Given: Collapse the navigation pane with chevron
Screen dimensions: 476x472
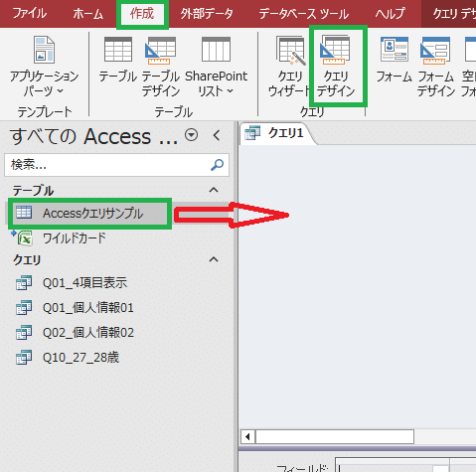Looking at the screenshot, I should click(x=217, y=135).
